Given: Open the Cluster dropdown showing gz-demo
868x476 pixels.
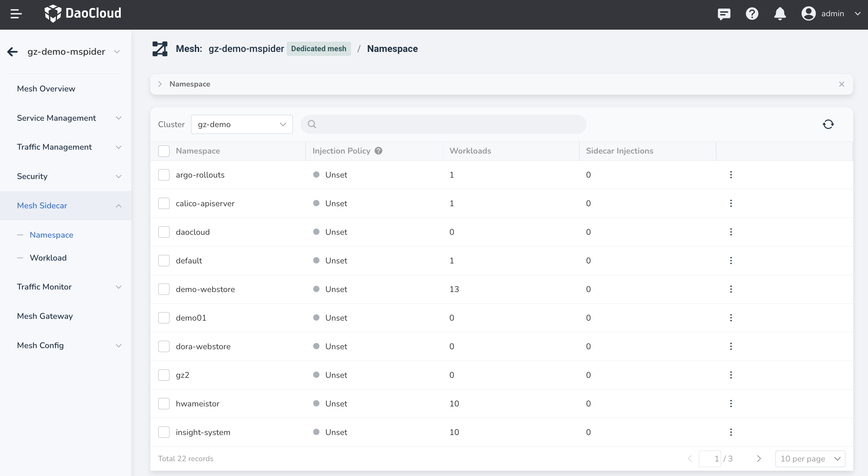Looking at the screenshot, I should click(242, 124).
